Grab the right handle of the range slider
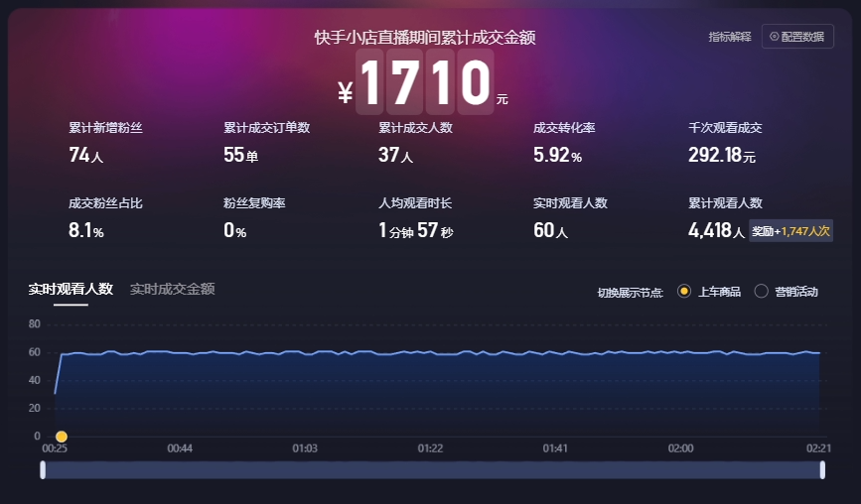This screenshot has width=861, height=504. click(x=822, y=470)
